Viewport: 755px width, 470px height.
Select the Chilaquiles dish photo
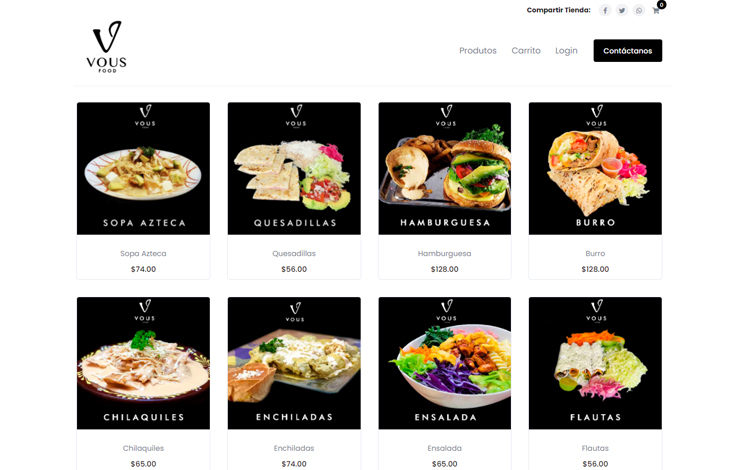pyautogui.click(x=143, y=363)
